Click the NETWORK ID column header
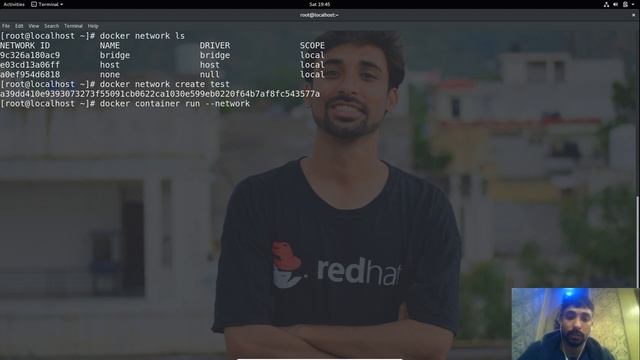Screen dimensions: 640x360 (x=25, y=45)
